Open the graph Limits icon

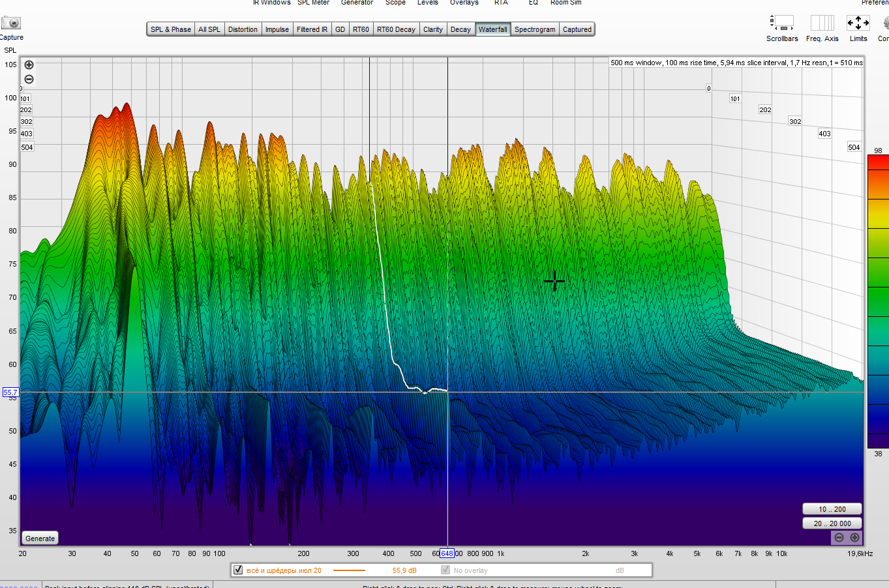point(858,23)
